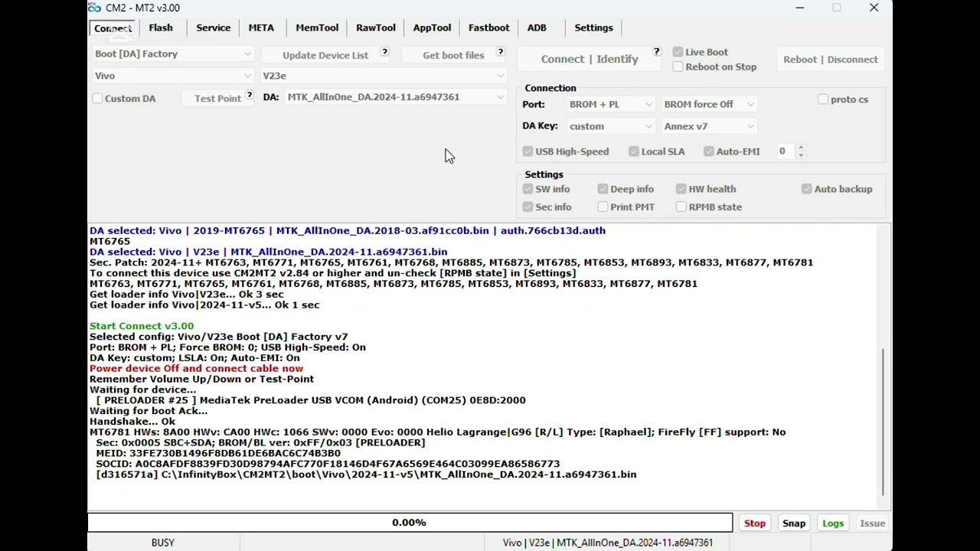Click the BUSY status bar text
This screenshot has width=980, height=551.
pos(162,543)
